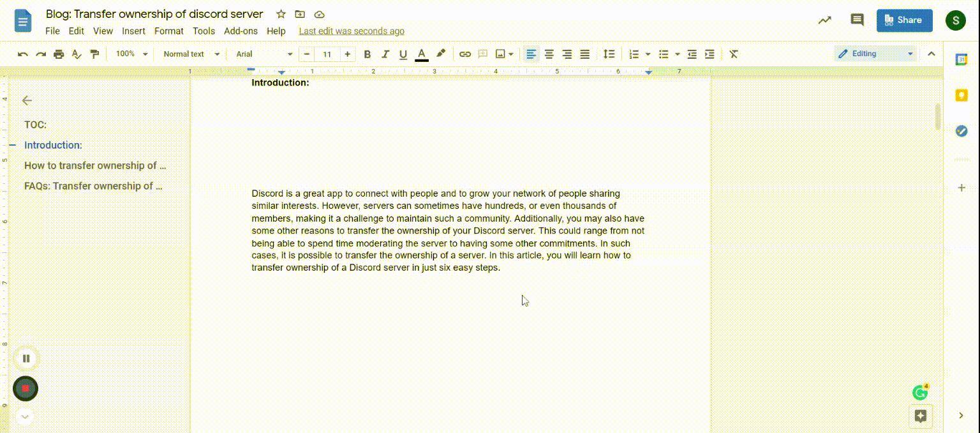Move document to a folder icon
The image size is (980, 433).
click(x=300, y=14)
